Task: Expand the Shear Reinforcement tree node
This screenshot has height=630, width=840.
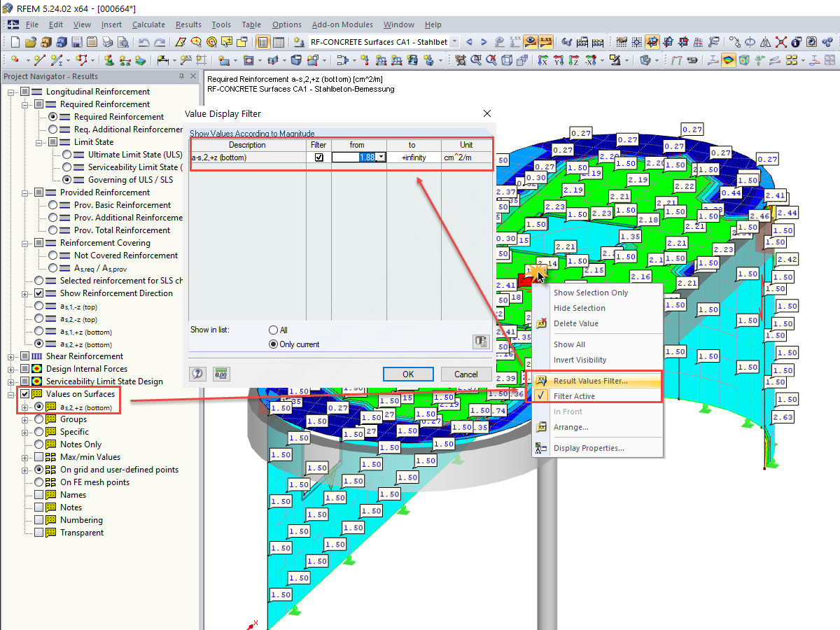Action: (10, 356)
